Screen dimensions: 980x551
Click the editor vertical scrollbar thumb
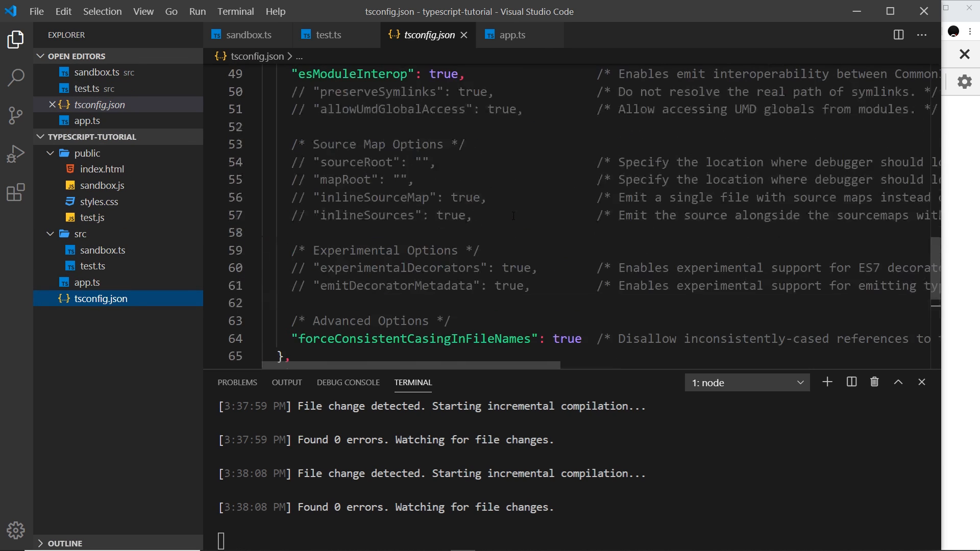(x=936, y=268)
